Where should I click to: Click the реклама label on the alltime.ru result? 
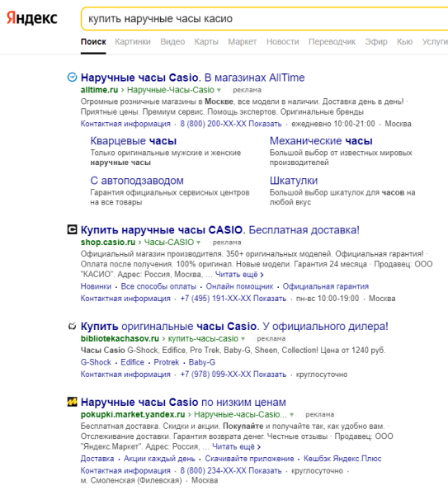pyautogui.click(x=247, y=90)
